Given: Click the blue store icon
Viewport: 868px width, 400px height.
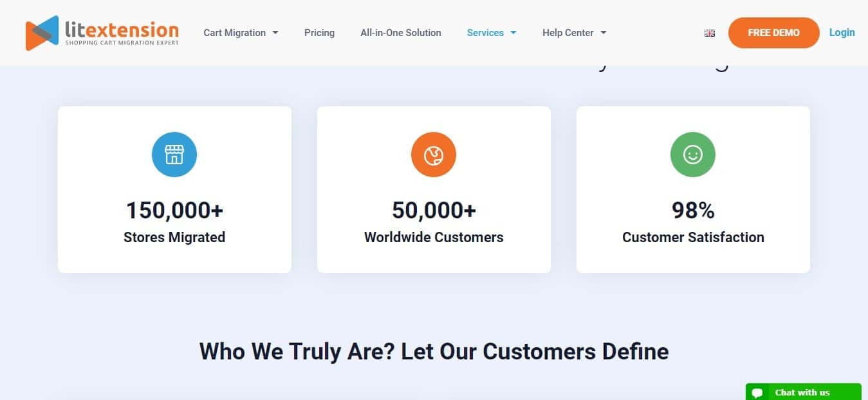Looking at the screenshot, I should (174, 155).
